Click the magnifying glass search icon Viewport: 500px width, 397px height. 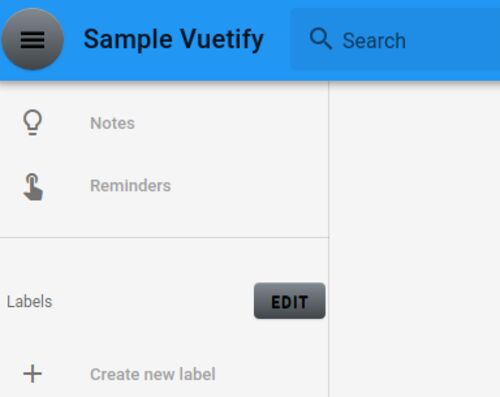(x=320, y=39)
